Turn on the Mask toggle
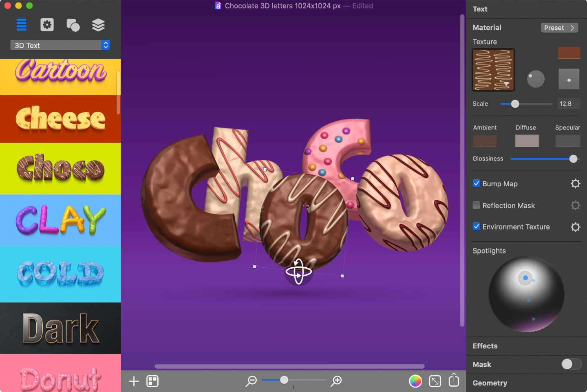 coord(571,364)
